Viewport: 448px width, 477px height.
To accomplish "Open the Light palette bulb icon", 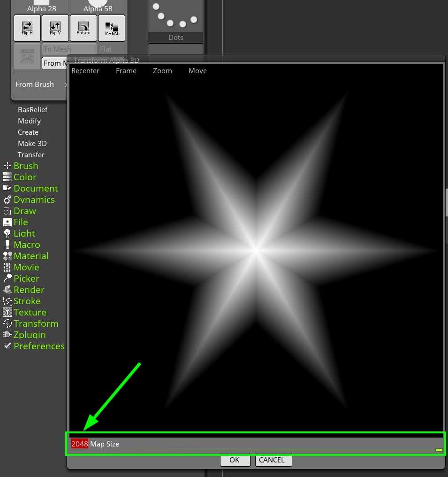I will 8,233.
